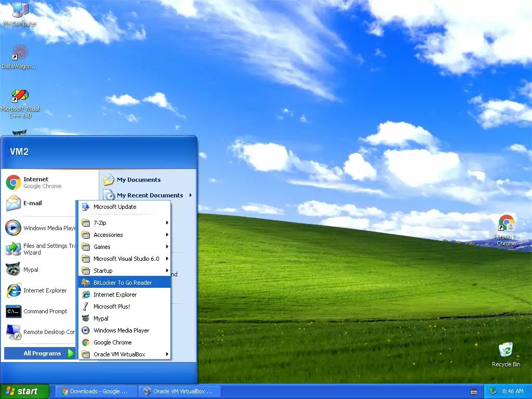Screen dimensions: 532x399
Task: Open the Games folder entry
Action: point(125,247)
